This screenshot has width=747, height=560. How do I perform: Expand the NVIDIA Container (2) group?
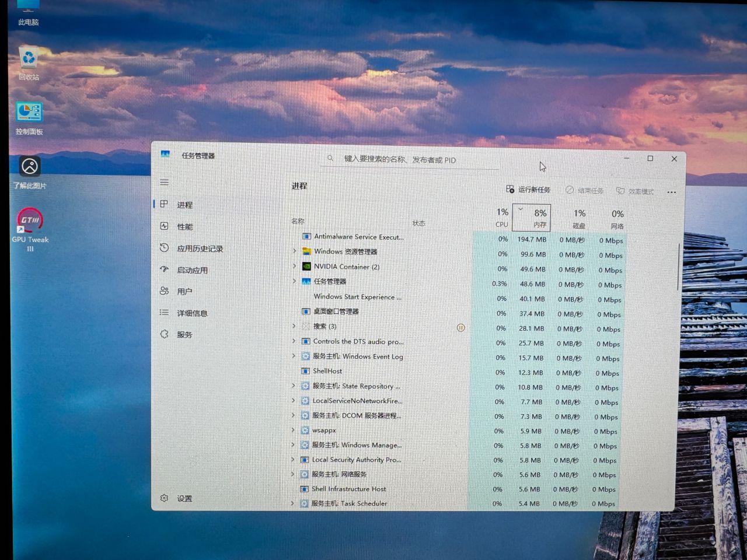(x=294, y=266)
